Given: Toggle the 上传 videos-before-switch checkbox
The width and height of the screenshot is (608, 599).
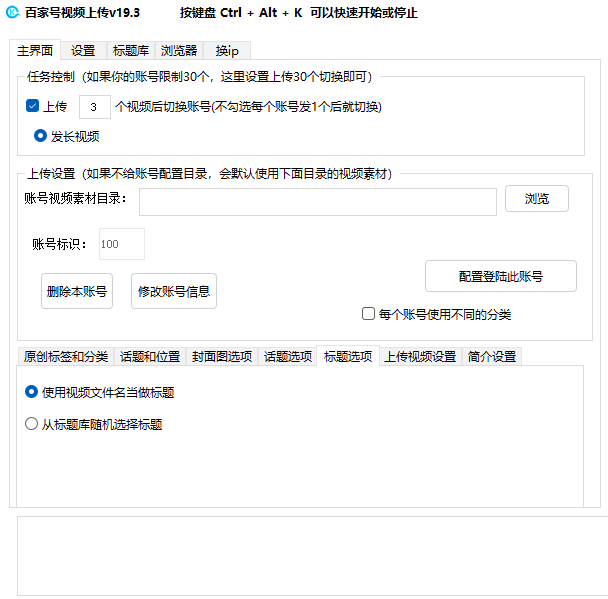Looking at the screenshot, I should [x=33, y=105].
